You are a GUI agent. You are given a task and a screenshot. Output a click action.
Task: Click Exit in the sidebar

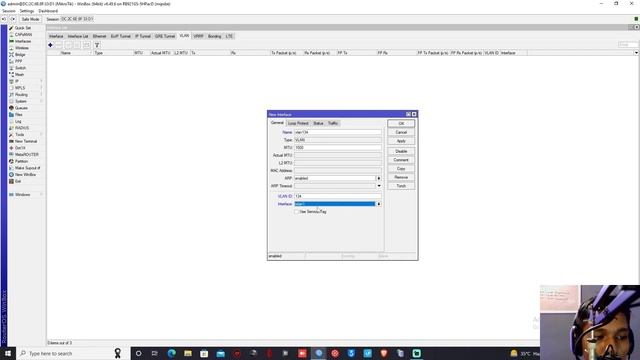pyautogui.click(x=18, y=181)
